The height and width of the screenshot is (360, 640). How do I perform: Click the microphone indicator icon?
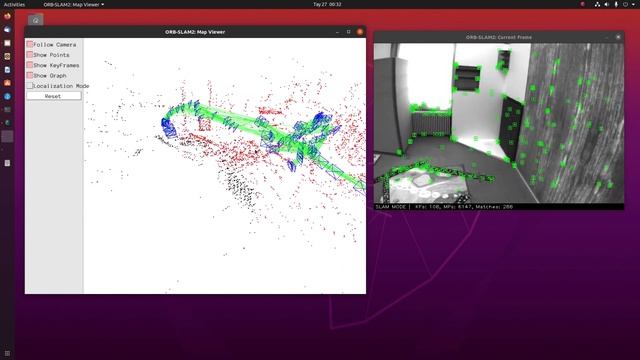pos(616,4)
